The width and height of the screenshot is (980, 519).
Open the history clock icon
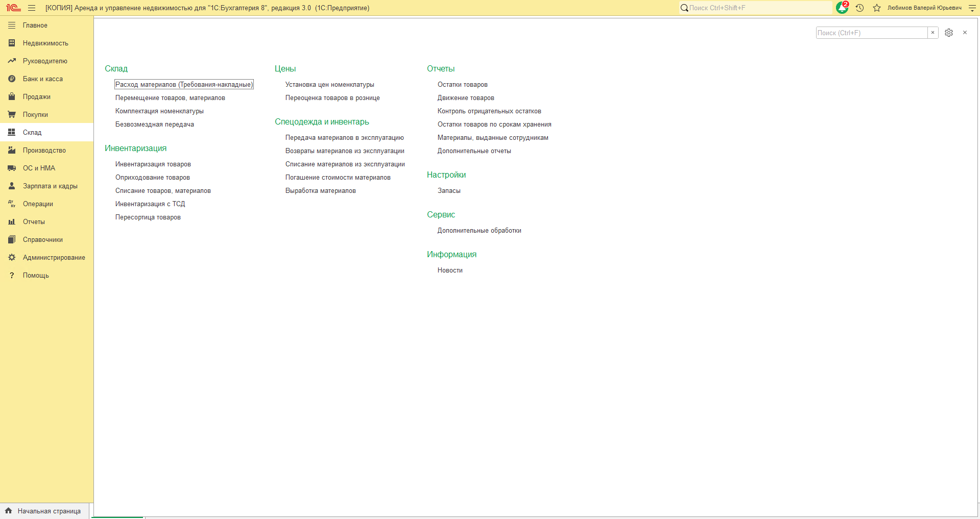[860, 8]
